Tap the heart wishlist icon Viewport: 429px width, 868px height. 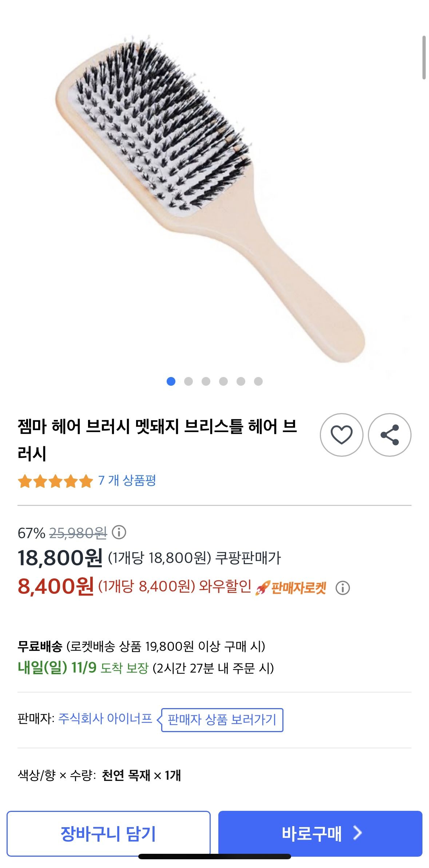pos(341,435)
